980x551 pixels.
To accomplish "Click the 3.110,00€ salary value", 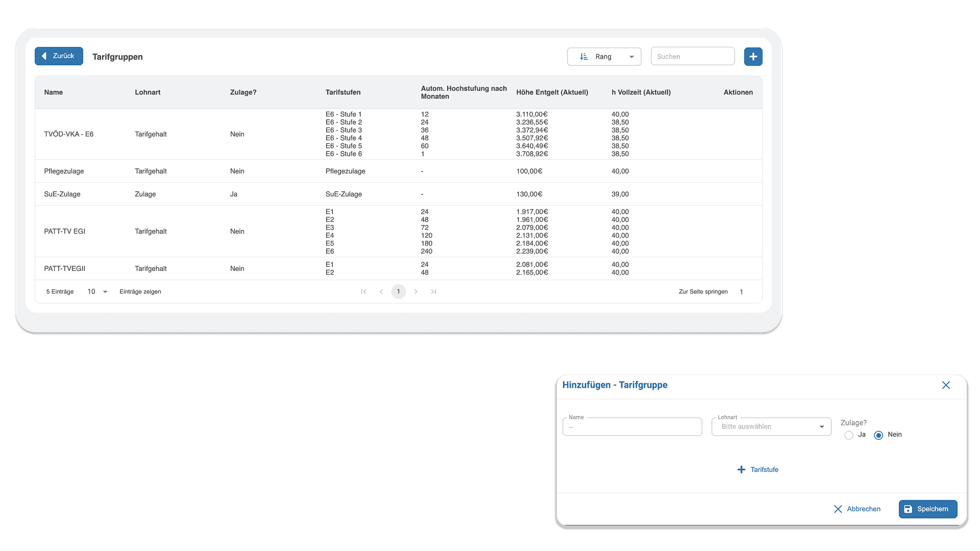I will [x=532, y=114].
